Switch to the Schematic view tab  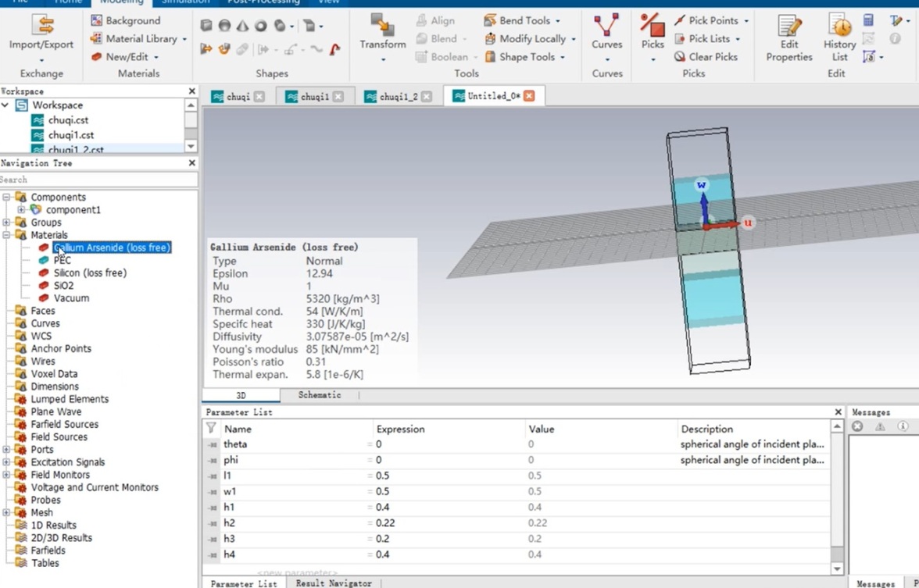tap(320, 395)
